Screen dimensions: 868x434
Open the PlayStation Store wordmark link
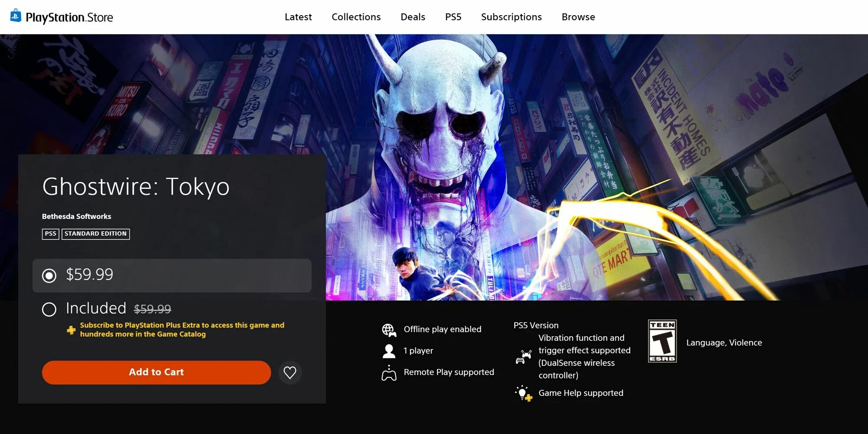click(x=69, y=17)
